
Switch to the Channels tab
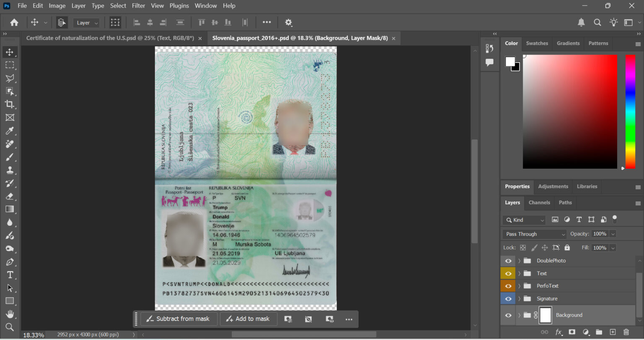pos(539,202)
